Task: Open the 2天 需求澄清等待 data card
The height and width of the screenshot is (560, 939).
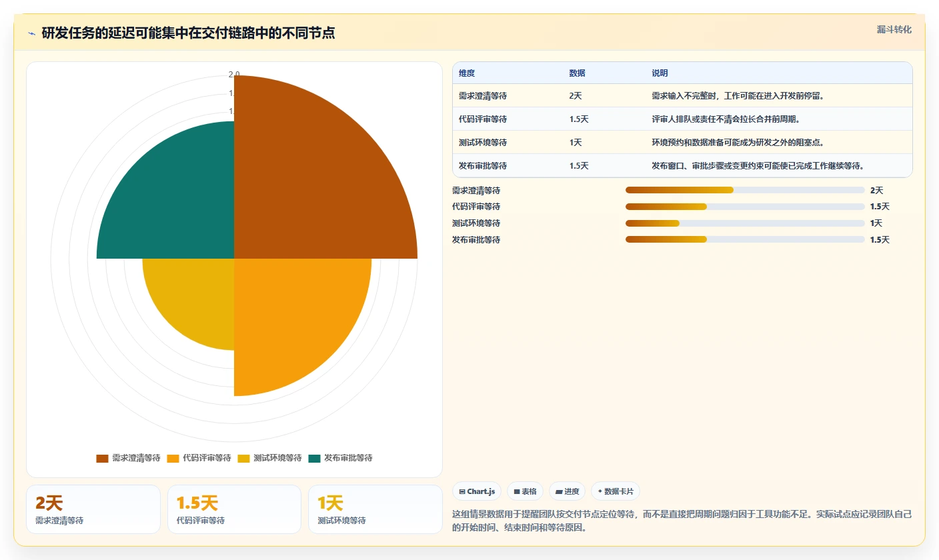Action: [x=93, y=509]
